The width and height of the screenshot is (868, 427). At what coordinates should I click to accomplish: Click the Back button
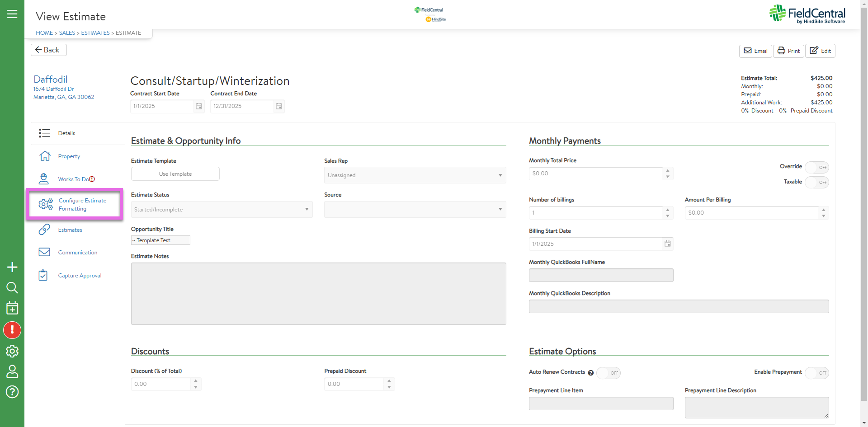tap(49, 50)
